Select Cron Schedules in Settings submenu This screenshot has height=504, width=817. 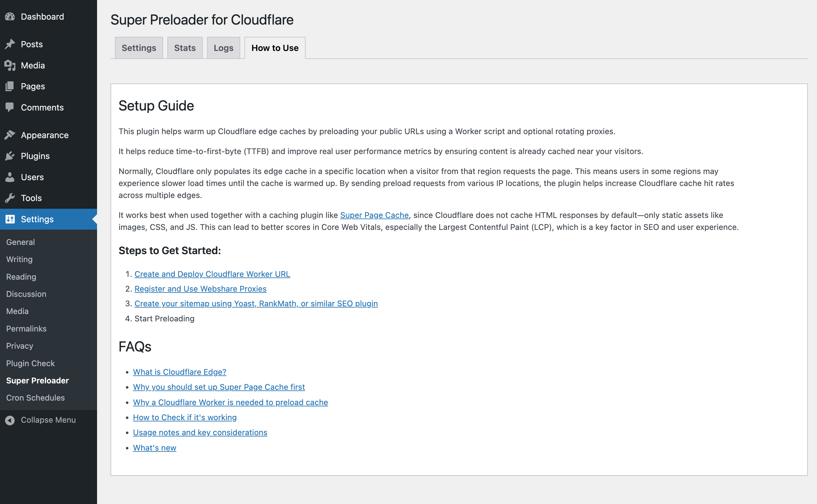click(x=35, y=398)
